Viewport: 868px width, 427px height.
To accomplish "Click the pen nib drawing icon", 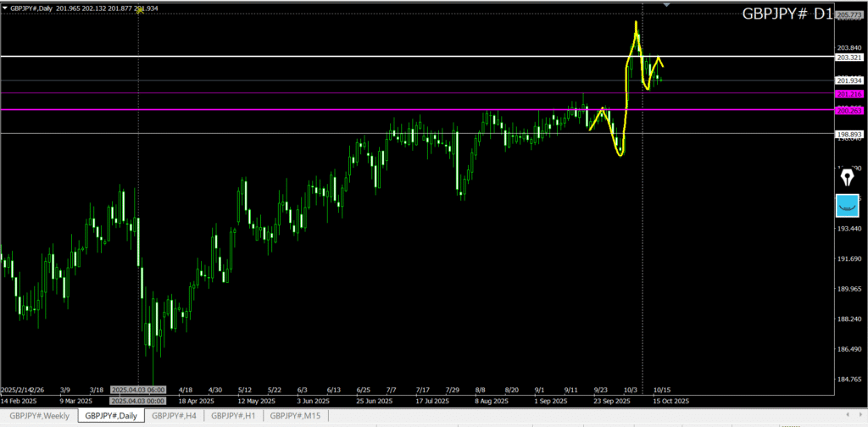I will coord(846,177).
